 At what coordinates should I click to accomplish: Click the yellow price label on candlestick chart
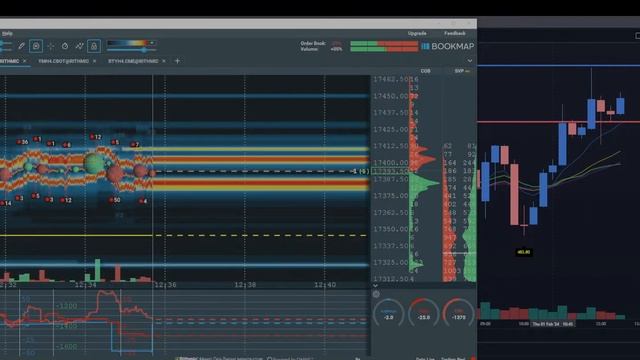pos(523,252)
